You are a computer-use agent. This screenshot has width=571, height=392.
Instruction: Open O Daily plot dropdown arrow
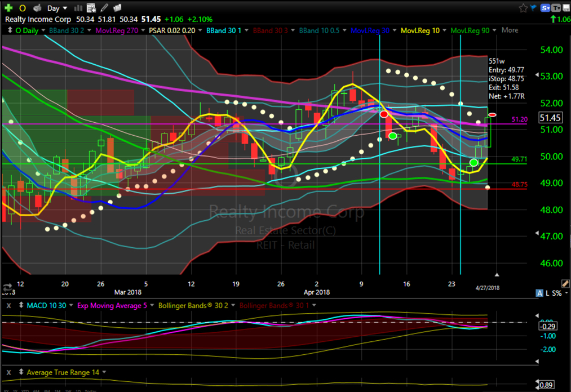tap(43, 30)
